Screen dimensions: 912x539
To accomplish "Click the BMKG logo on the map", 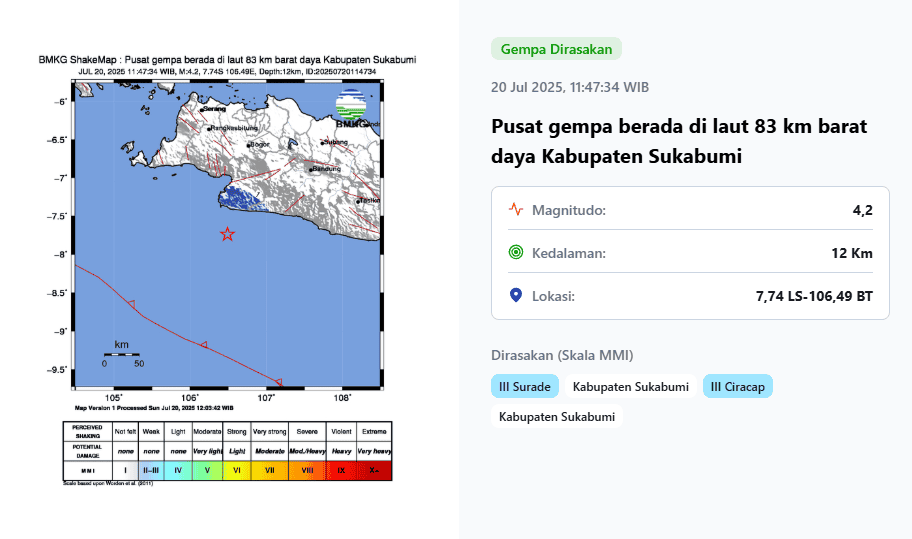I will pos(351,108).
